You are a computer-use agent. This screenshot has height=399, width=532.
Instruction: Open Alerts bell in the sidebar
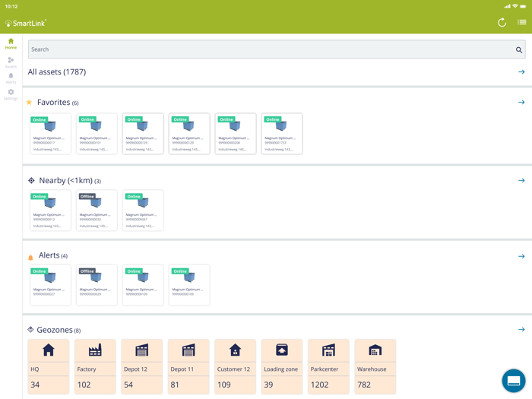(x=11, y=78)
